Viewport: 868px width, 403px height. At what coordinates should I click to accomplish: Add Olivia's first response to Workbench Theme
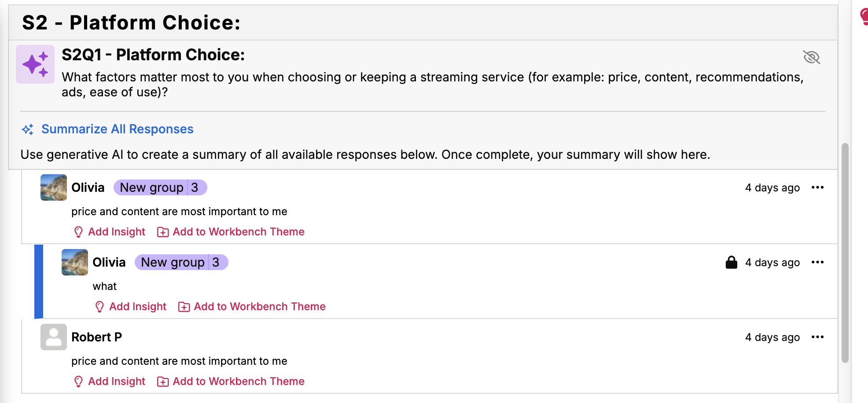point(238,232)
